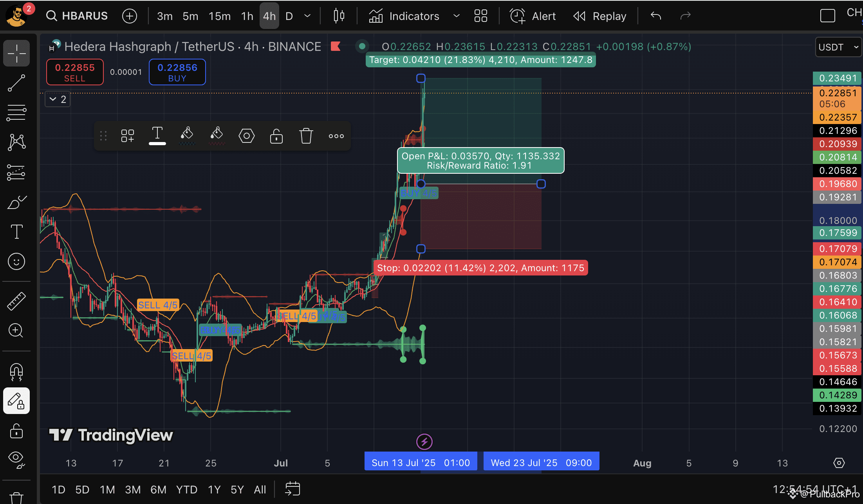Click the lightning event marker on timeline
The width and height of the screenshot is (863, 504).
[x=424, y=442]
